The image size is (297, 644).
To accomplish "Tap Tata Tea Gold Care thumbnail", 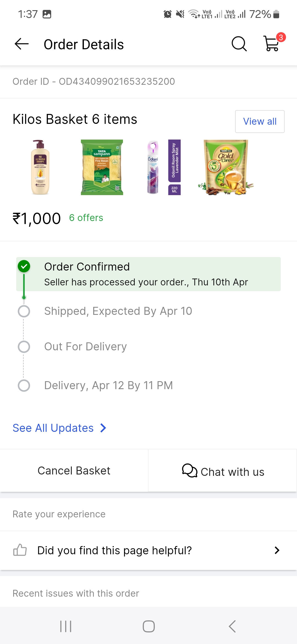I will click(226, 167).
